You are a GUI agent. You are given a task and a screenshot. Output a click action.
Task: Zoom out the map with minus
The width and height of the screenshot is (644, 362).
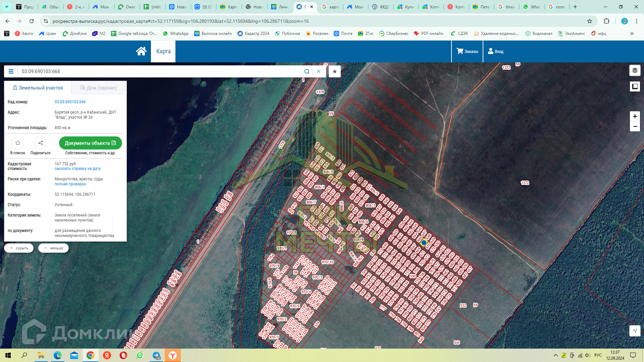[635, 126]
